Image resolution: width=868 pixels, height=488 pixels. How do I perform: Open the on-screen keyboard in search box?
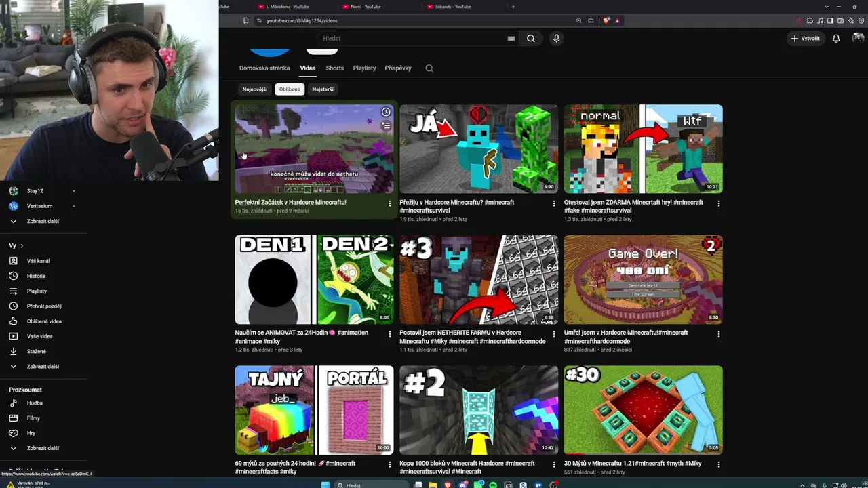(511, 39)
